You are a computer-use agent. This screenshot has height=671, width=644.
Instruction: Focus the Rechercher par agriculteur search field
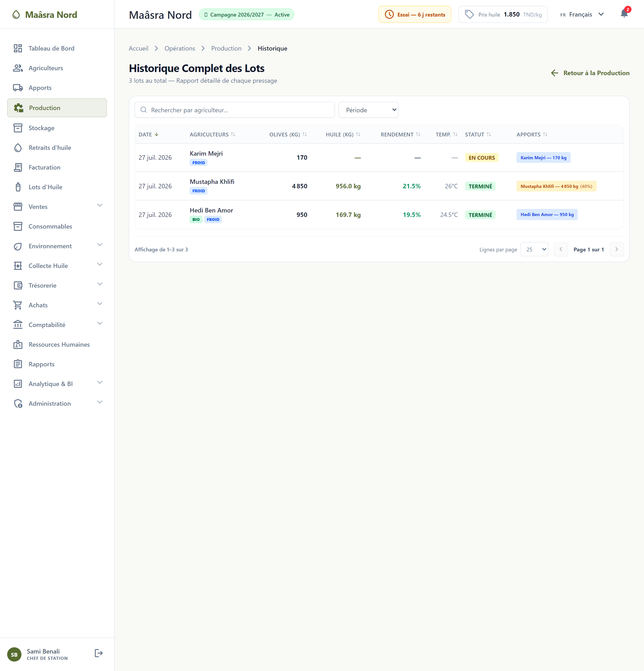235,110
